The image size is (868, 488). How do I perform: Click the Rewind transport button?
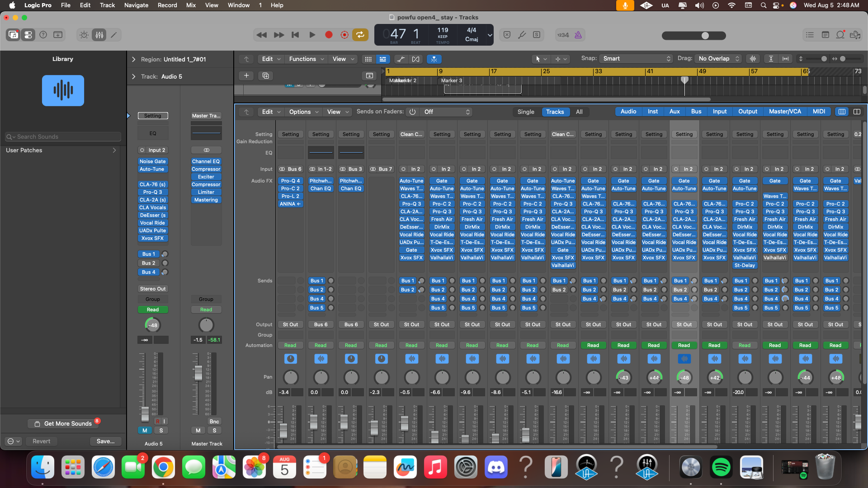click(x=261, y=35)
